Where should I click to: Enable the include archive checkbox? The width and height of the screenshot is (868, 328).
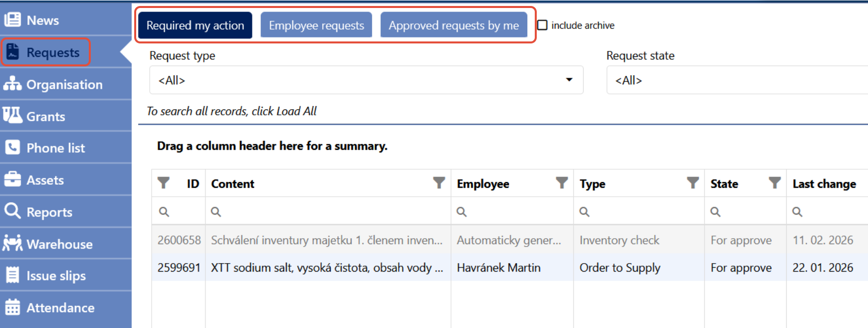pyautogui.click(x=542, y=25)
